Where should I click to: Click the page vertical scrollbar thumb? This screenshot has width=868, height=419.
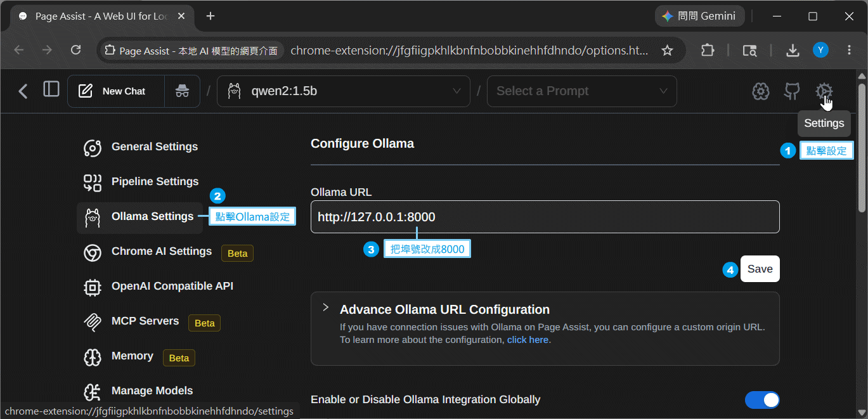pos(862,148)
